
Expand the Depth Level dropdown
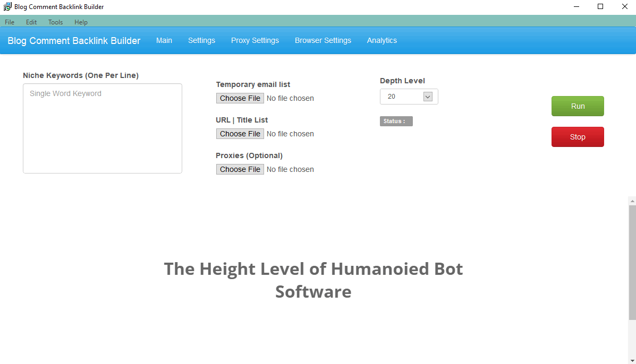428,96
